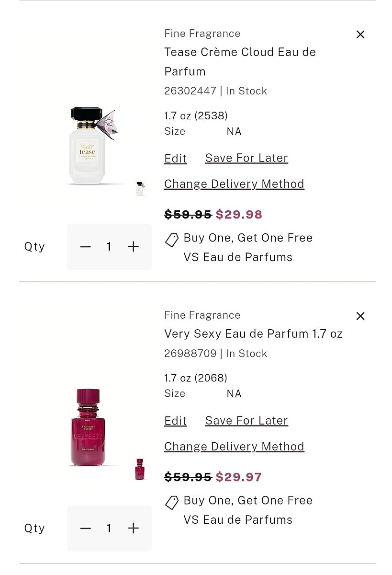Click the offer tag icon for Tease

(x=172, y=240)
